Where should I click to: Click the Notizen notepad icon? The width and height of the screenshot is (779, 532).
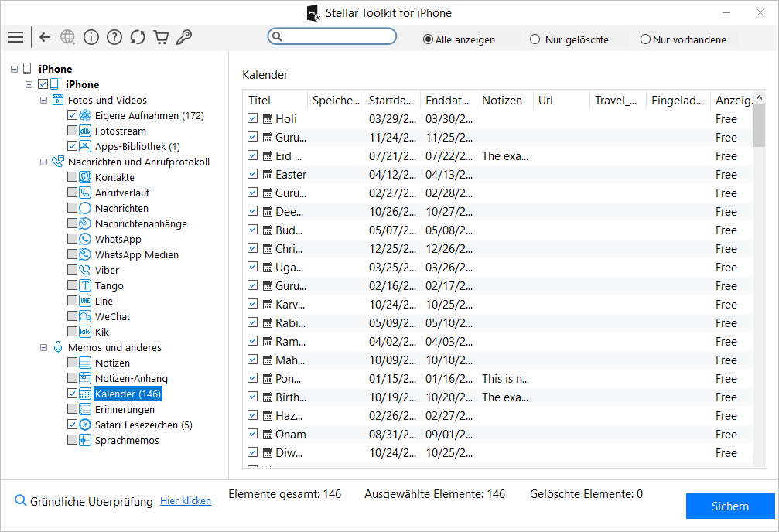(85, 363)
